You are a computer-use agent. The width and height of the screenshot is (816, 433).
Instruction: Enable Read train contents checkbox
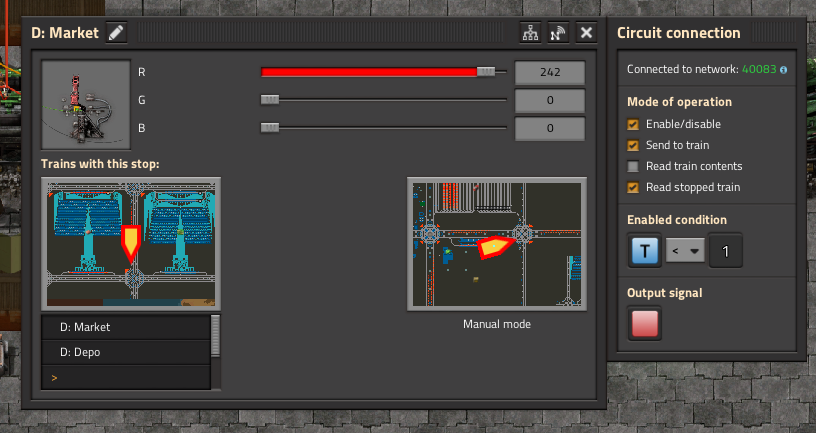tap(633, 167)
